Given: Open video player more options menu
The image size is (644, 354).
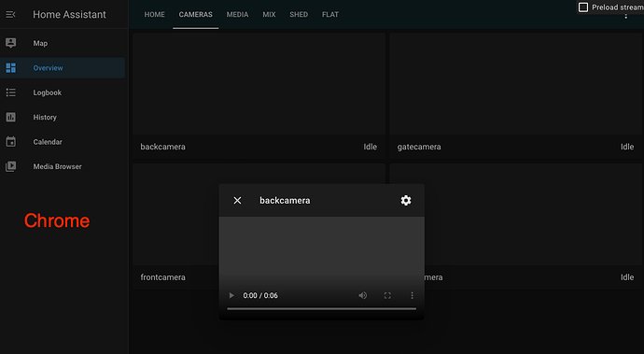Looking at the screenshot, I should [412, 295].
